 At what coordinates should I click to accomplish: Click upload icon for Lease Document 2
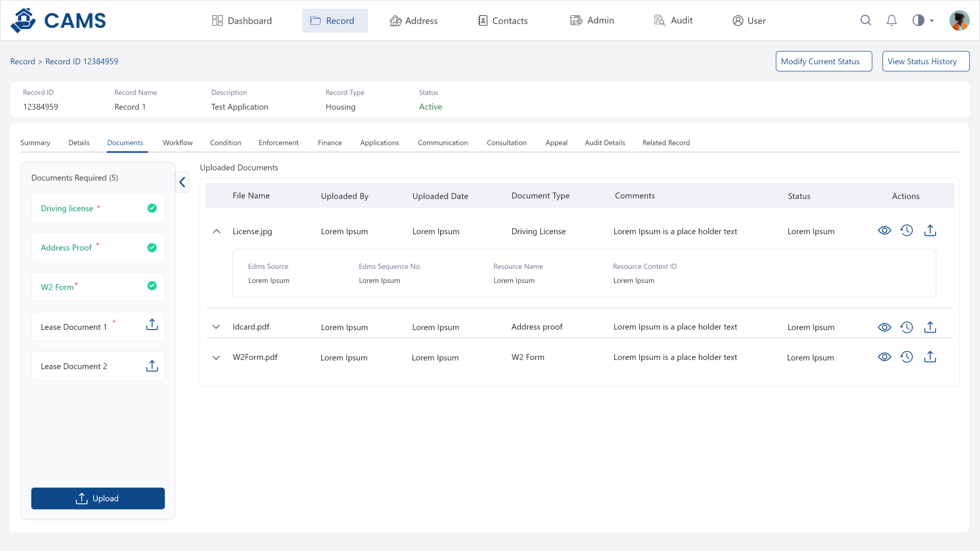click(x=152, y=366)
